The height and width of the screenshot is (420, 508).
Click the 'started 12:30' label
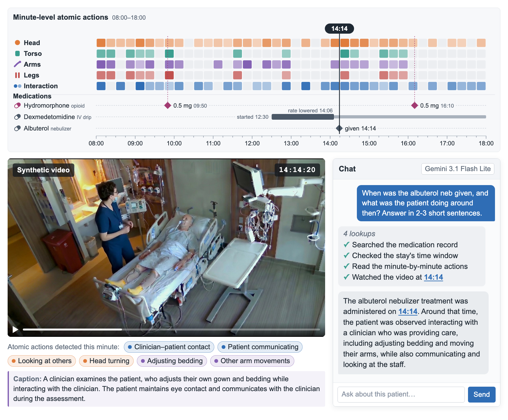[252, 117]
